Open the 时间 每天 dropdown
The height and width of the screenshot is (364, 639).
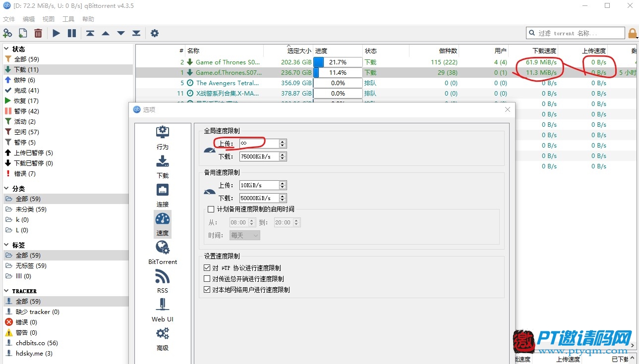point(245,235)
